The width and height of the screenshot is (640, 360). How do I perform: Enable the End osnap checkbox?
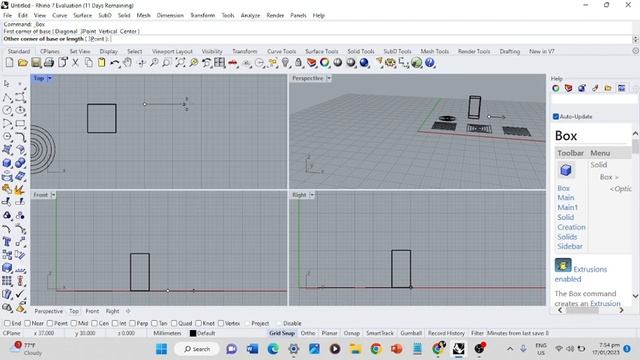click(7, 323)
